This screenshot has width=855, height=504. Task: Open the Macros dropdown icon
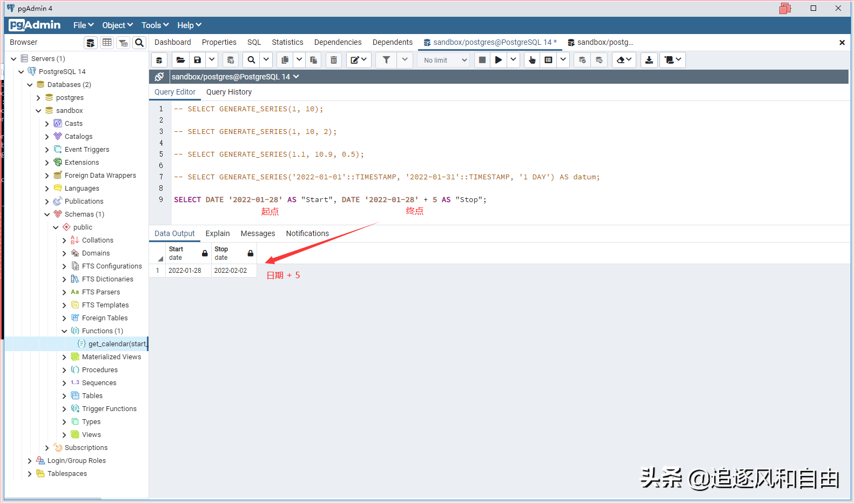[673, 60]
